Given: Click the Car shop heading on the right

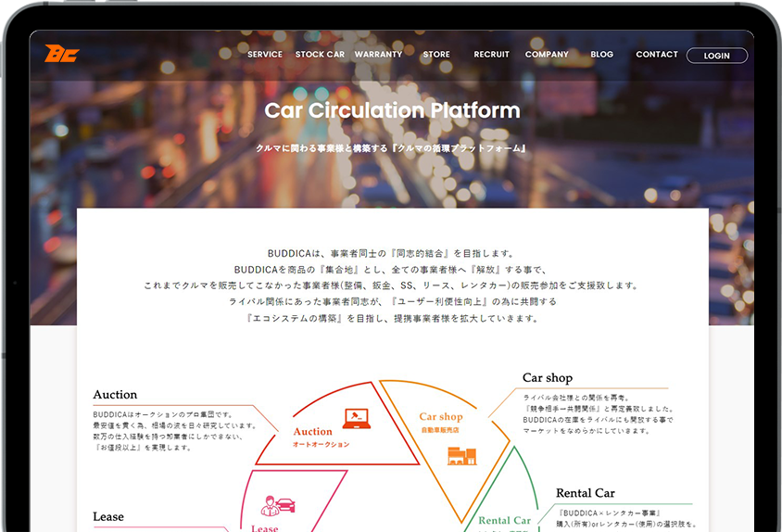Looking at the screenshot, I should coord(548,378).
